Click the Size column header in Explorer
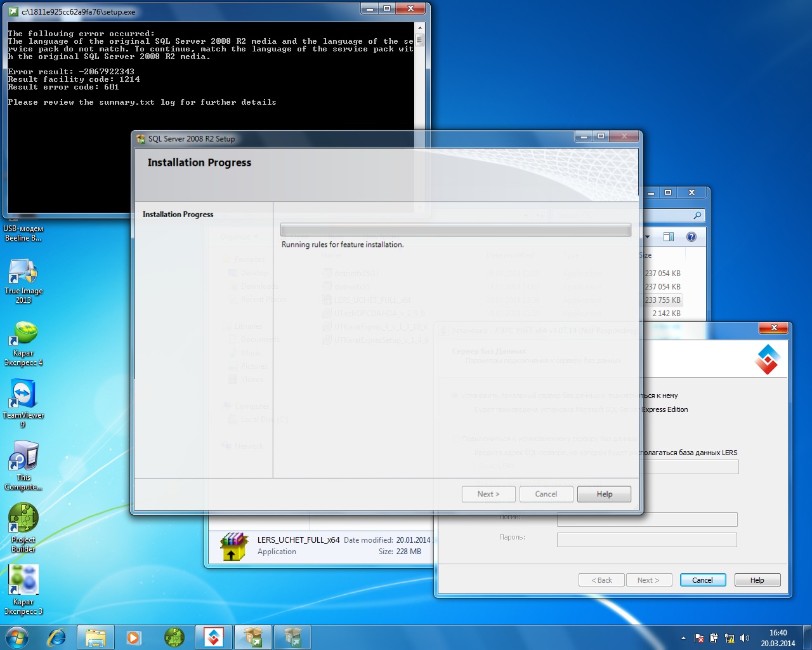 coord(645,255)
